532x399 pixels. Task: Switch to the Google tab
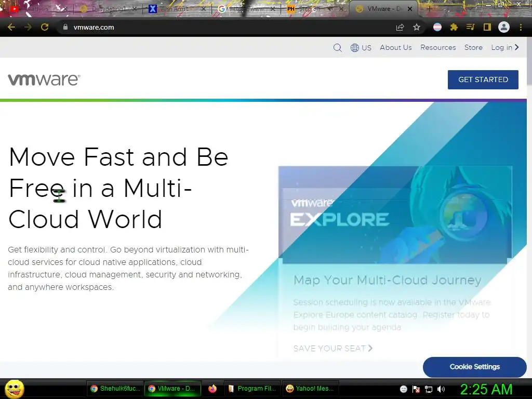tap(247, 9)
